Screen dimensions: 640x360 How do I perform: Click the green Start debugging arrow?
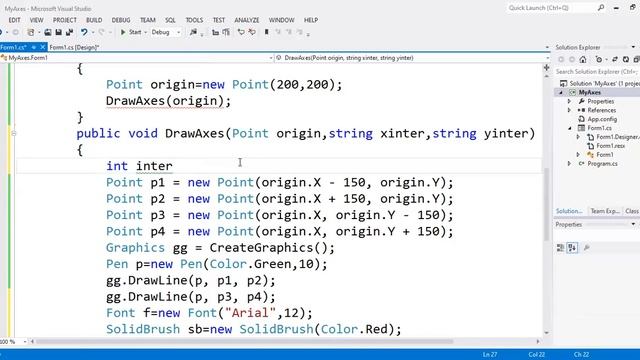123,32
